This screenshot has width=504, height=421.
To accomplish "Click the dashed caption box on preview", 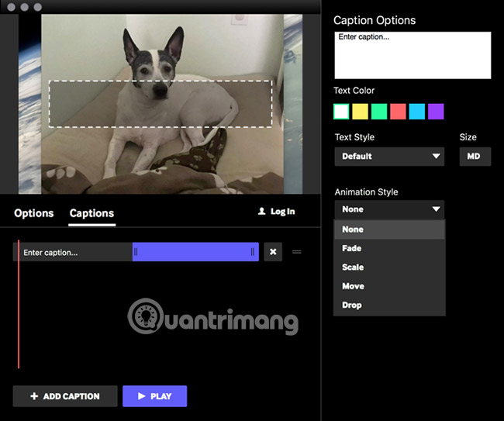I will [x=161, y=104].
